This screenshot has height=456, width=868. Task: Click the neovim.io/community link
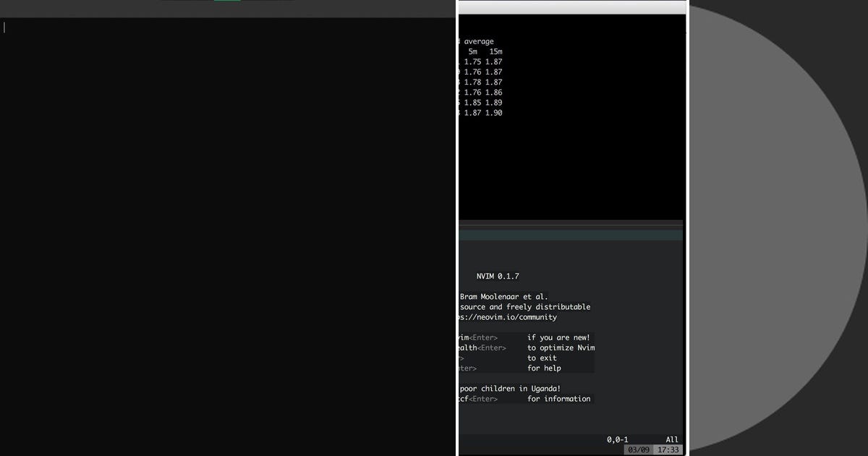point(506,317)
